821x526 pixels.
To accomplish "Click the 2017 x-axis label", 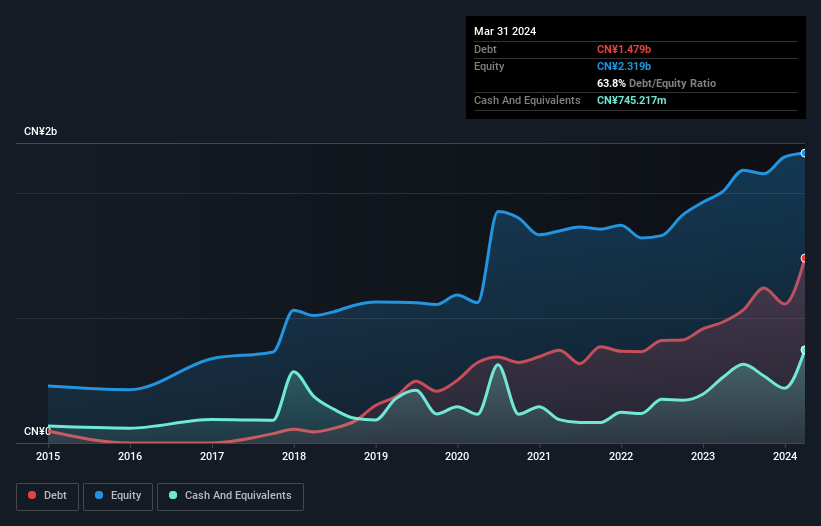I will coord(212,456).
